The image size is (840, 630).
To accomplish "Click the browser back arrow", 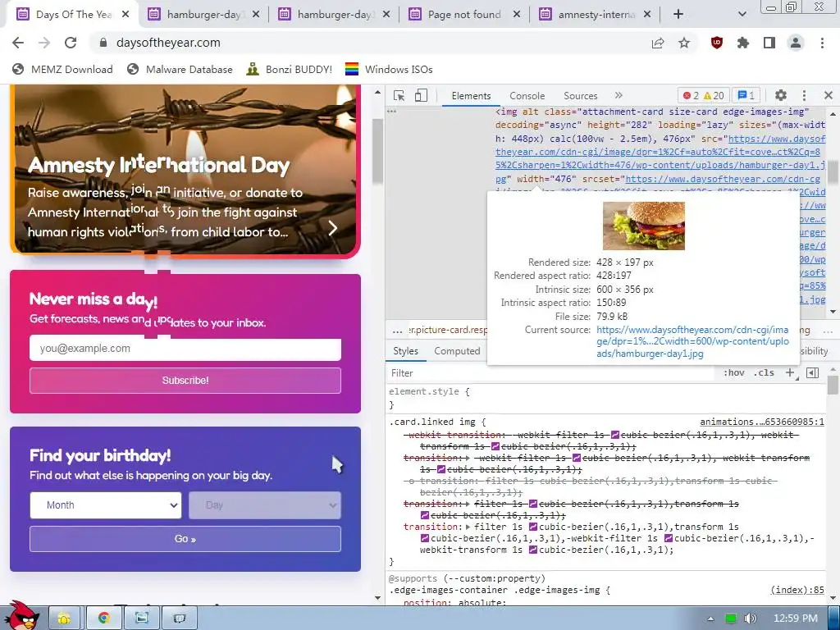I will (x=18, y=43).
